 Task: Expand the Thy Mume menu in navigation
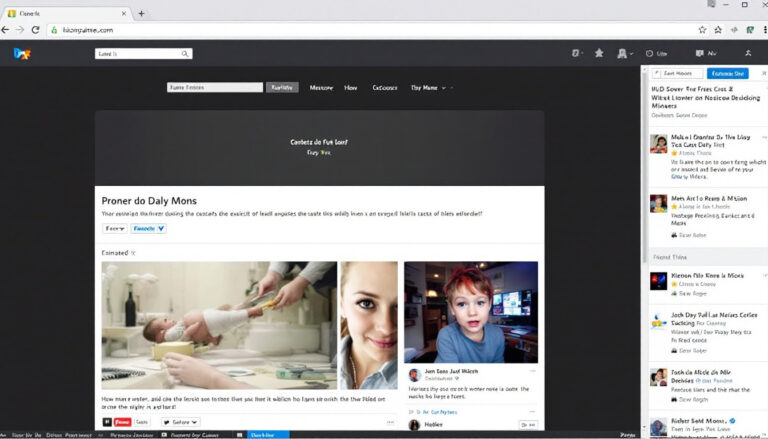431,88
